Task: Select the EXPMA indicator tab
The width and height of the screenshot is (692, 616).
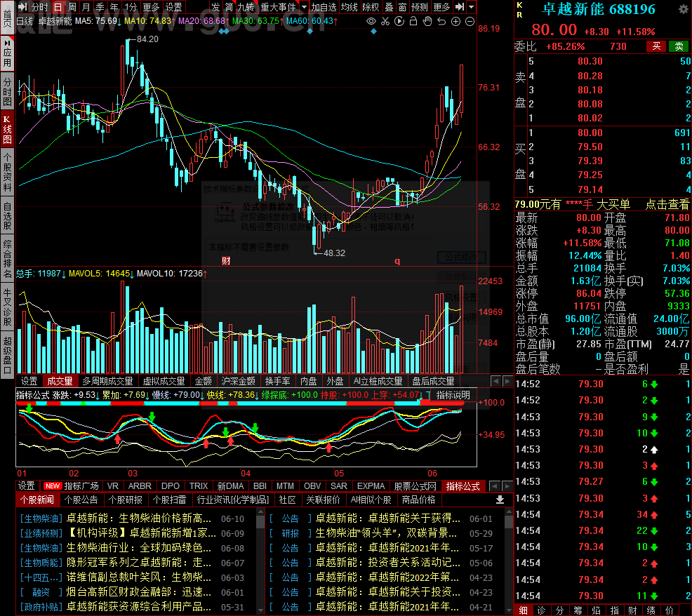Action: pos(371,486)
